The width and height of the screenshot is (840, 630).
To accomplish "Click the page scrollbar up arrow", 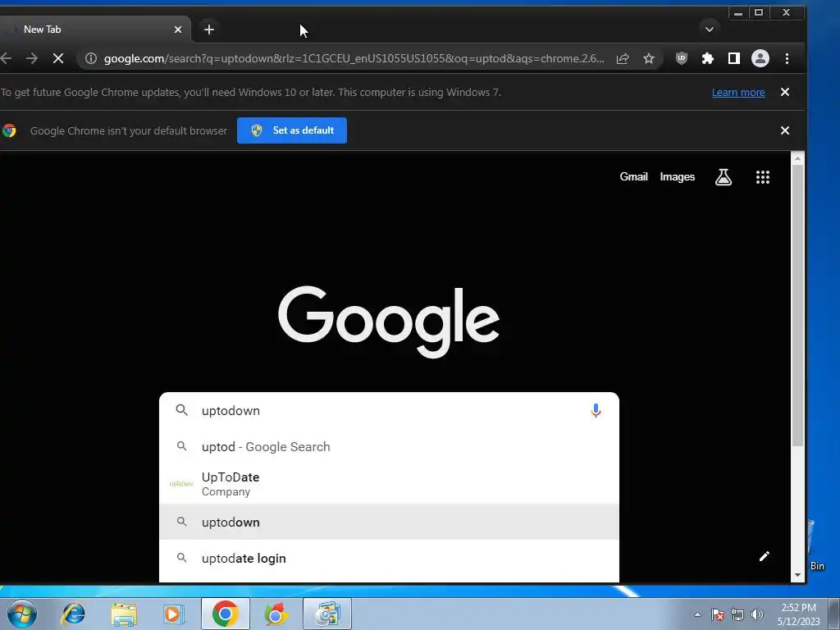I will [797, 158].
